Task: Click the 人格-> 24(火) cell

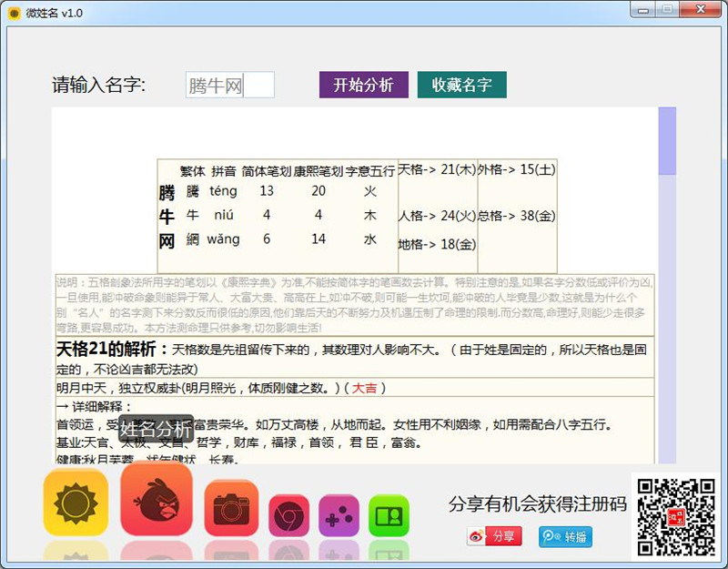Action: [437, 217]
